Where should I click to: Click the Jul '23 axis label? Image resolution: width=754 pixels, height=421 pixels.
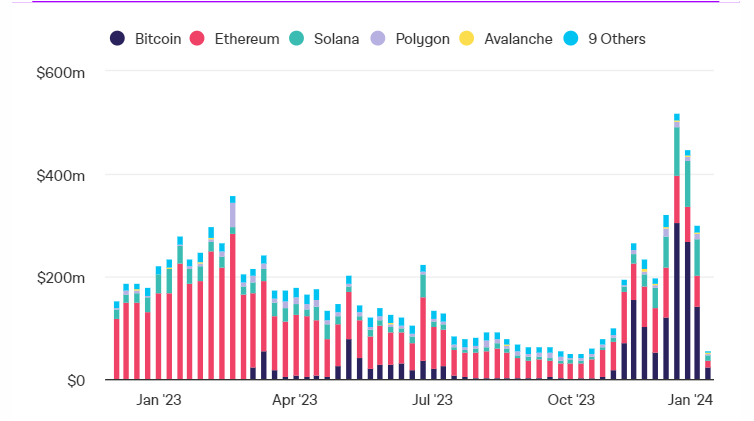pos(433,400)
